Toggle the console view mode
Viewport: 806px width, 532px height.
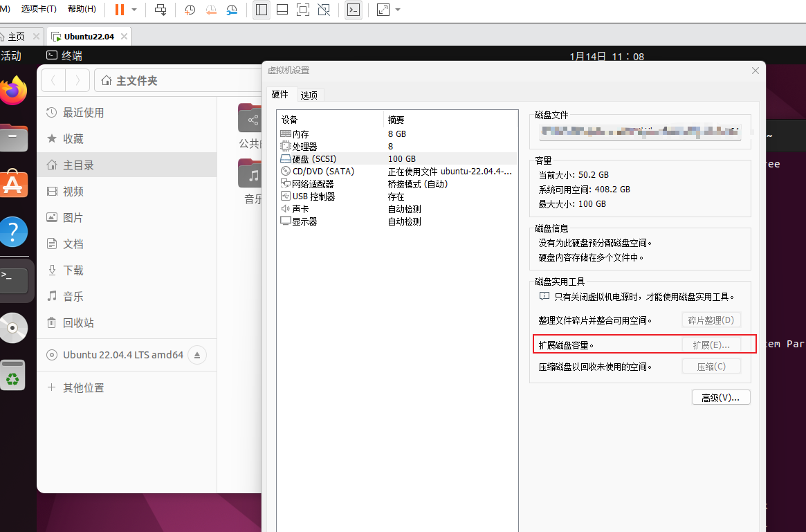[354, 9]
